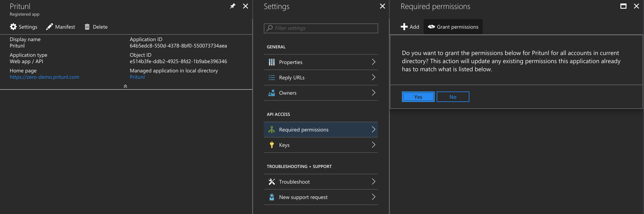Close the Settings blade
The height and width of the screenshot is (214, 644).
[x=383, y=6]
